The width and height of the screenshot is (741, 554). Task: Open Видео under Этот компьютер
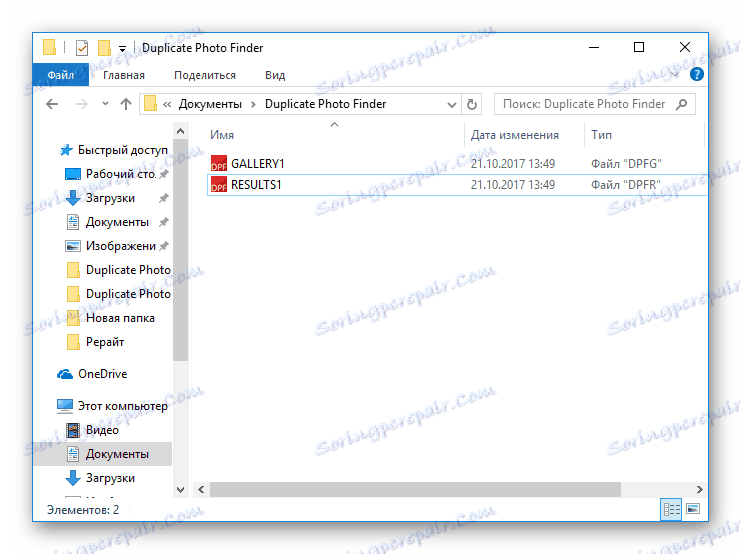click(102, 430)
